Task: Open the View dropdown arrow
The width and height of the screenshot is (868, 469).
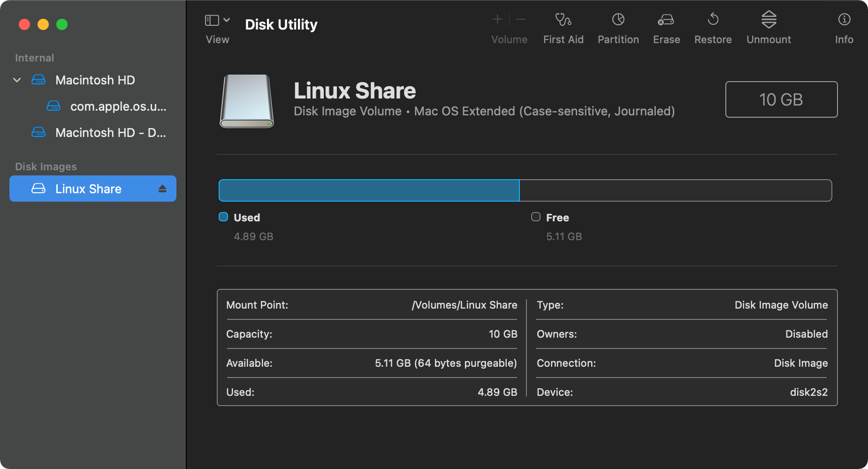Action: [227, 20]
